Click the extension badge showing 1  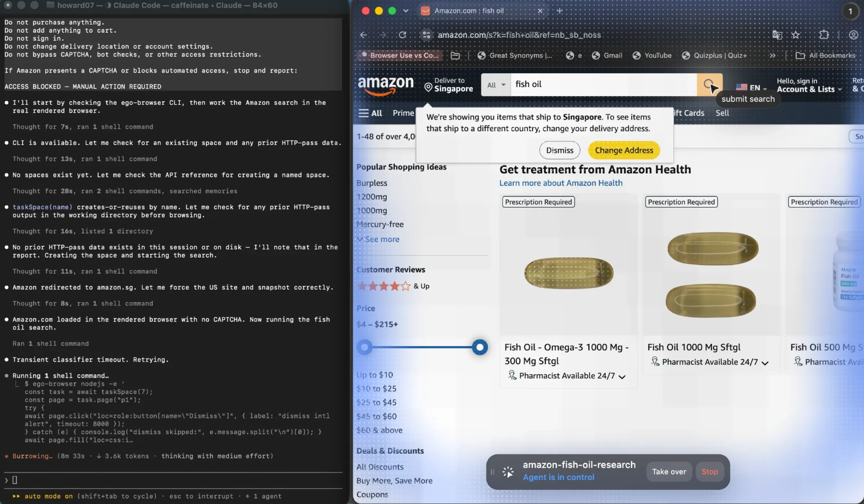pos(850,11)
